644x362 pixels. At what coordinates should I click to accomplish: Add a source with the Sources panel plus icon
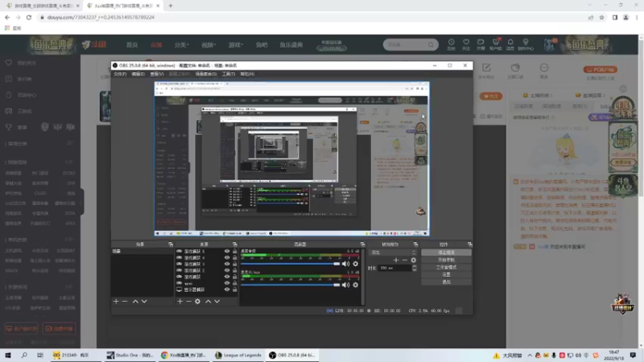pos(180,301)
